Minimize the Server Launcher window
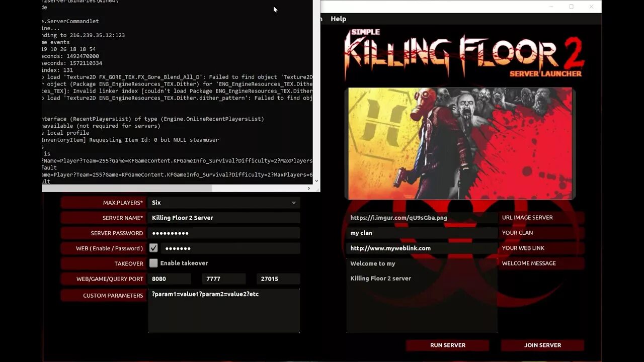Screen dimensions: 644x362 click(x=551, y=7)
